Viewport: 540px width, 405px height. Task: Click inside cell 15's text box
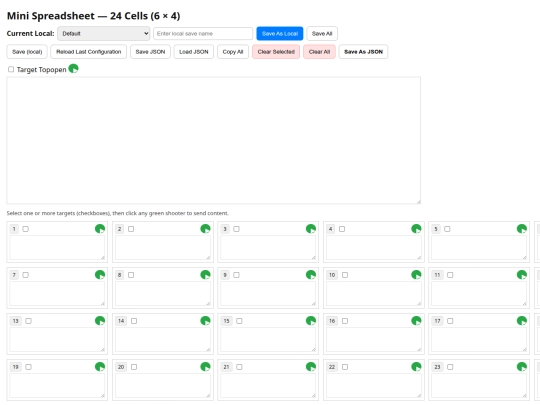click(x=268, y=340)
